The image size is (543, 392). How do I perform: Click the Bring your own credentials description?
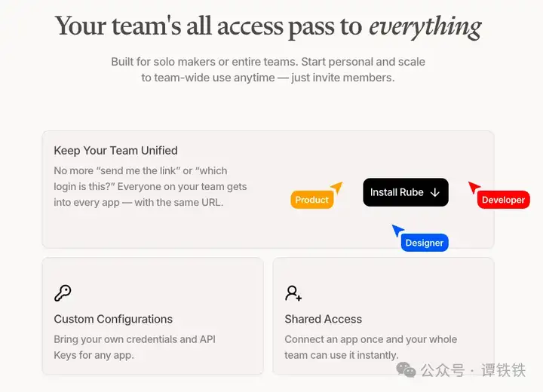pos(135,347)
